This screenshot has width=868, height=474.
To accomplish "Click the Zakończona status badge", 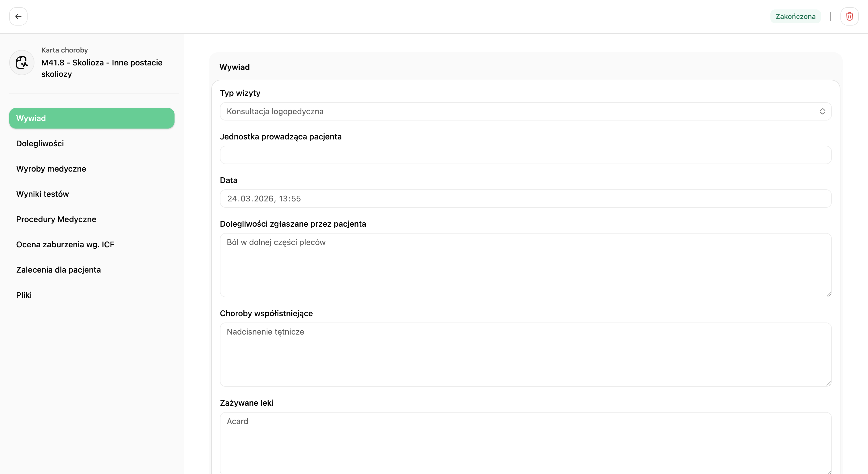I will (x=795, y=16).
